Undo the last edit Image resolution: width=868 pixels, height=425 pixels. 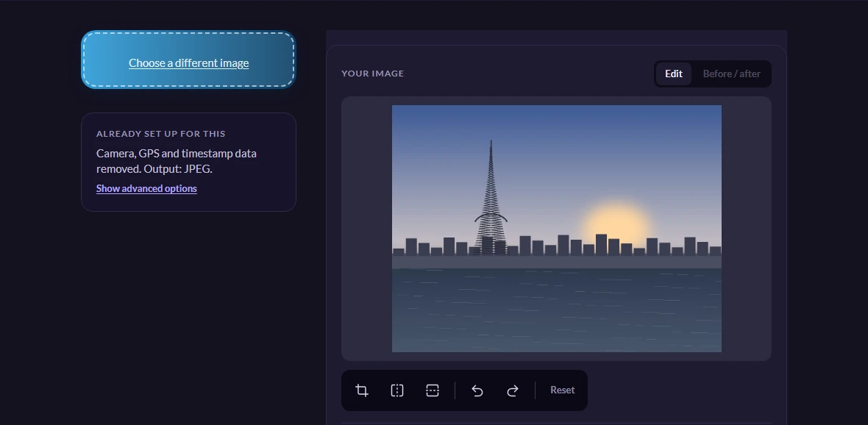[477, 390]
